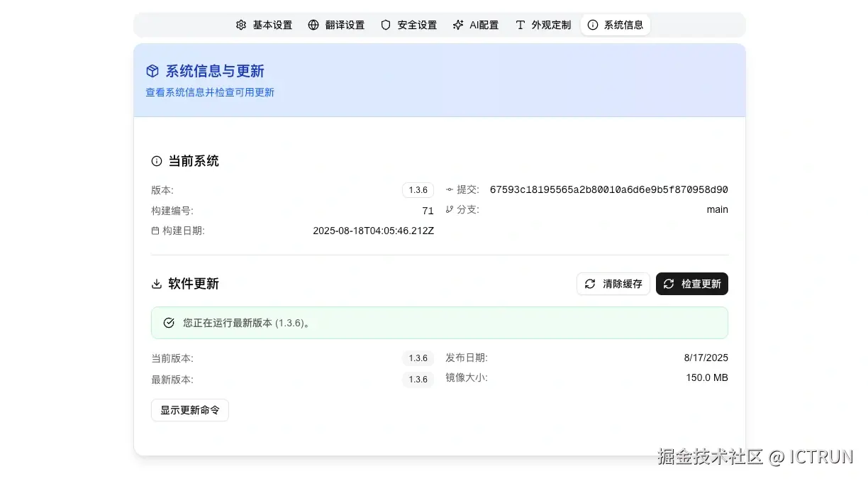This screenshot has width=868, height=481.
Task: Click the 系统信息与更新 heading
Action: coord(215,71)
